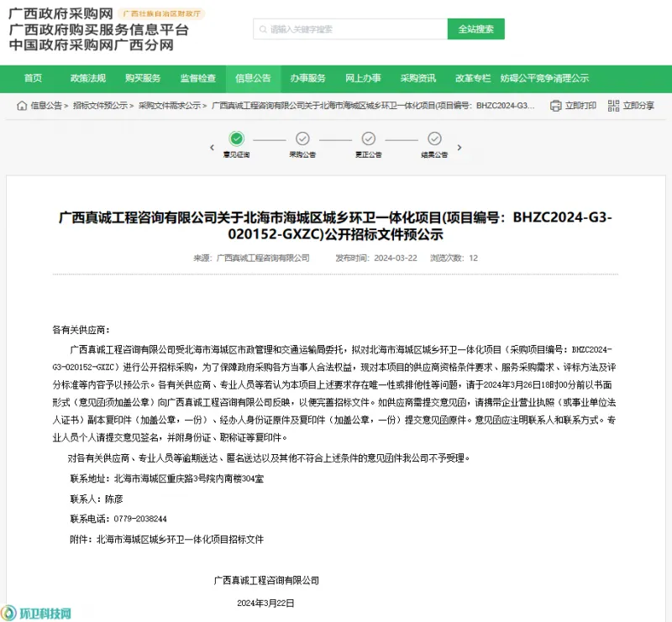This screenshot has height=622, width=672.
Task: Open the 妨碍公平竞争清理公示 navigation item
Action: [x=544, y=78]
